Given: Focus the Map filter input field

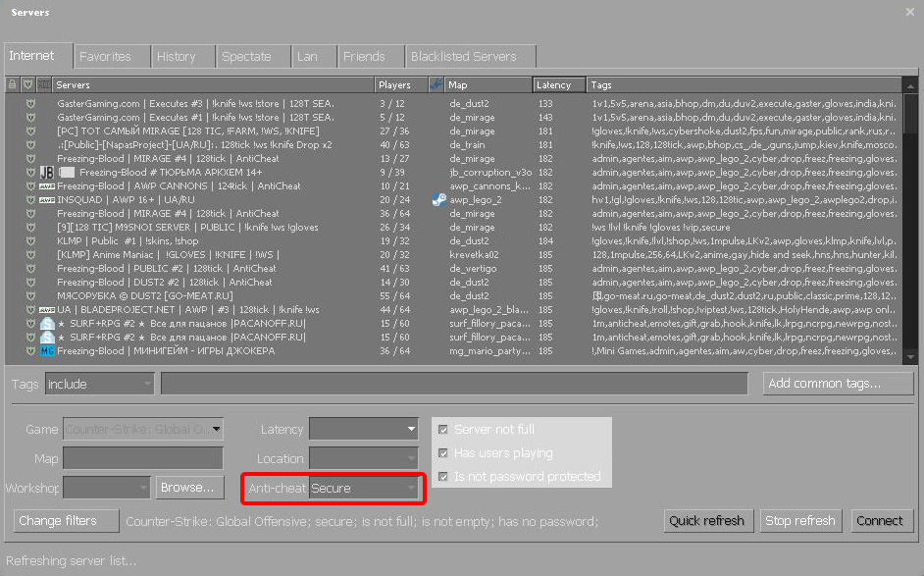Looking at the screenshot, I should click(x=143, y=458).
